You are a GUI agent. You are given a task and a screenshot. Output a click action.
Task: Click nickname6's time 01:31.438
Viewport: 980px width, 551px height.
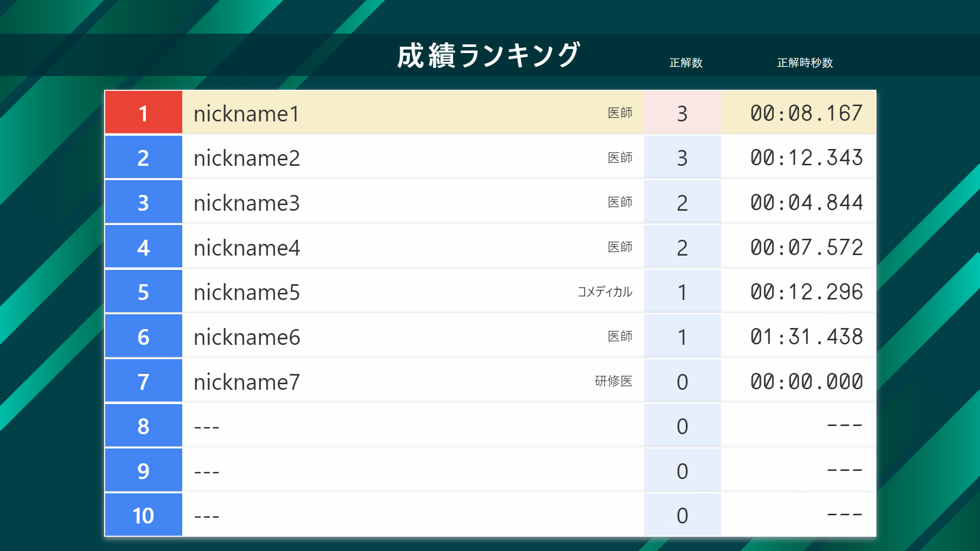coord(806,337)
